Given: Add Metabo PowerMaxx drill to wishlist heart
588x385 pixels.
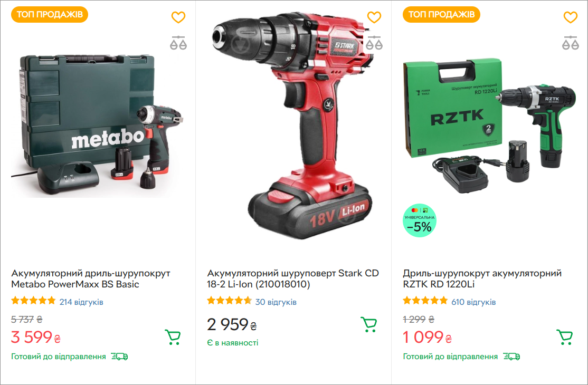Looking at the screenshot, I should (x=178, y=17).
